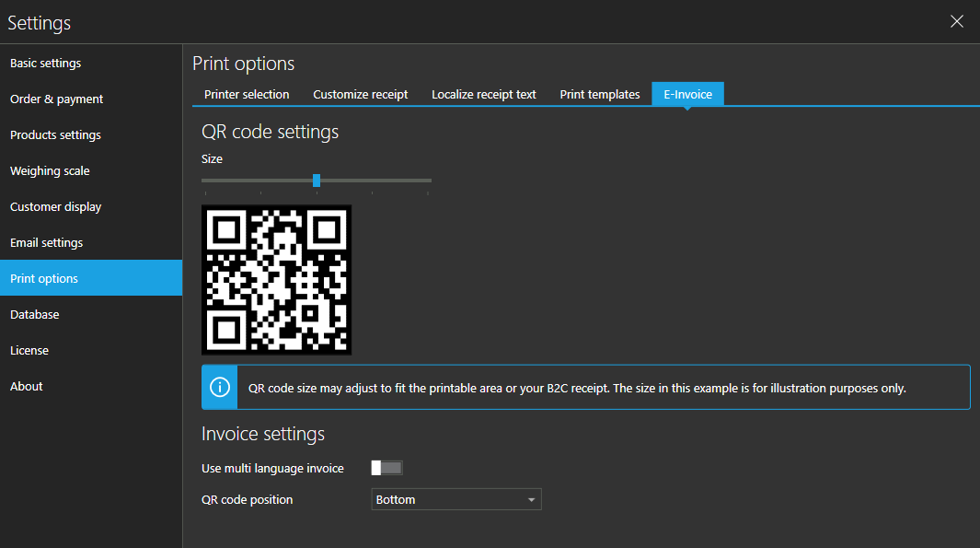
Task: Click the 'Invoice settings' heading
Action: point(263,434)
